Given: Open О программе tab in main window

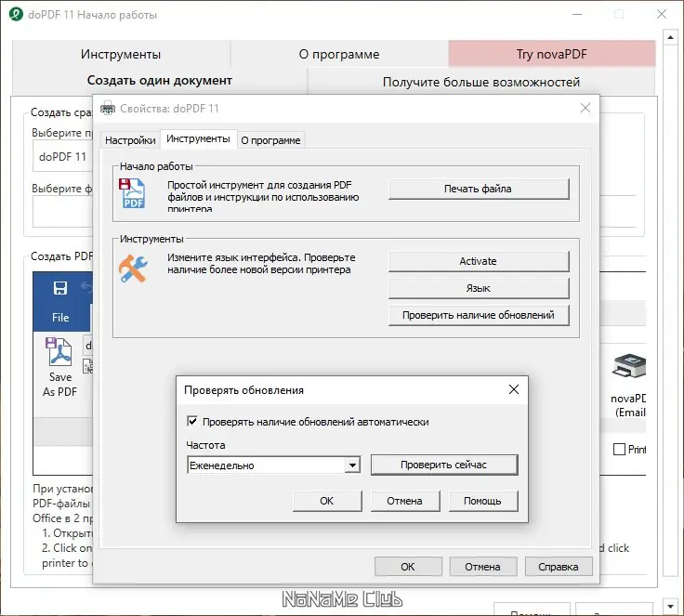Looking at the screenshot, I should tap(339, 54).
